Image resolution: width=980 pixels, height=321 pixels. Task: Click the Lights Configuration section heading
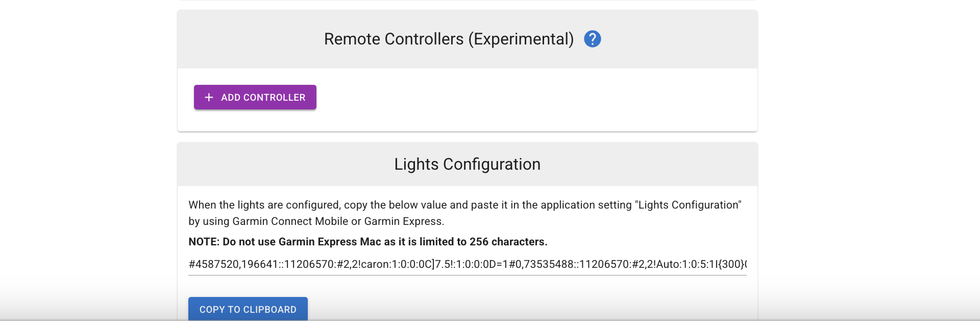[x=467, y=164]
